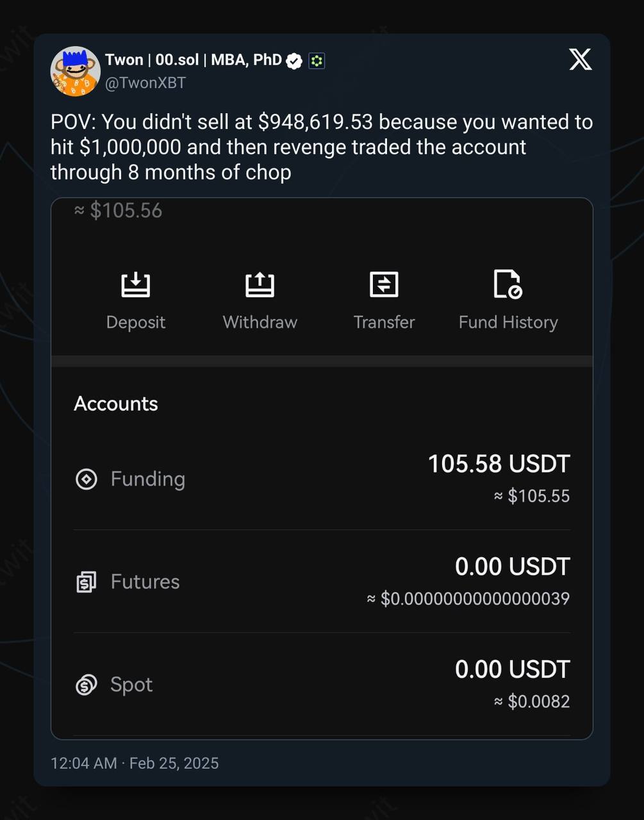Open the Spot account row
The height and width of the screenshot is (820, 644).
[322, 685]
